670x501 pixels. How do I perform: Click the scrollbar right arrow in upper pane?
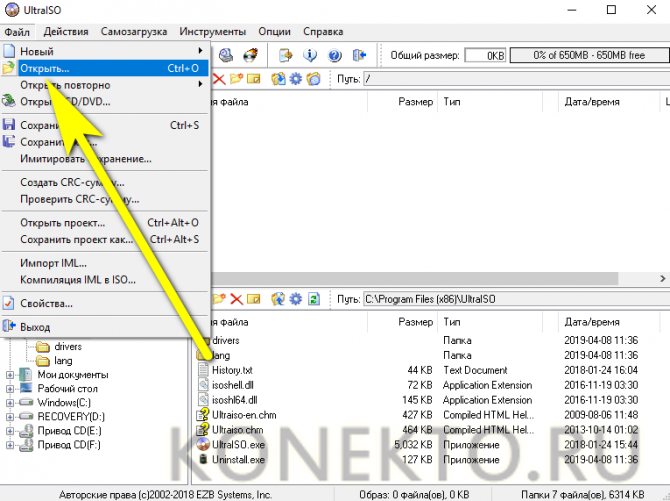pyautogui.click(x=662, y=278)
